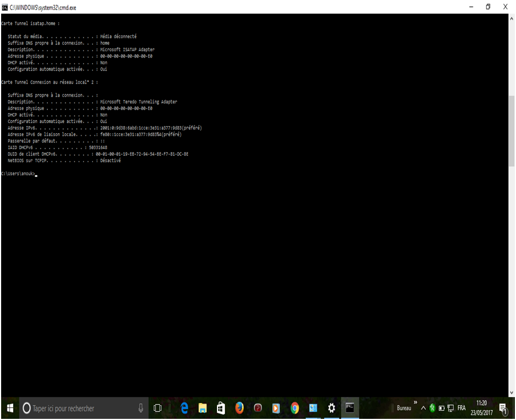This screenshot has height=420, width=516.
Task: Launch Microsoft Edge from the taskbar
Action: coord(184,408)
